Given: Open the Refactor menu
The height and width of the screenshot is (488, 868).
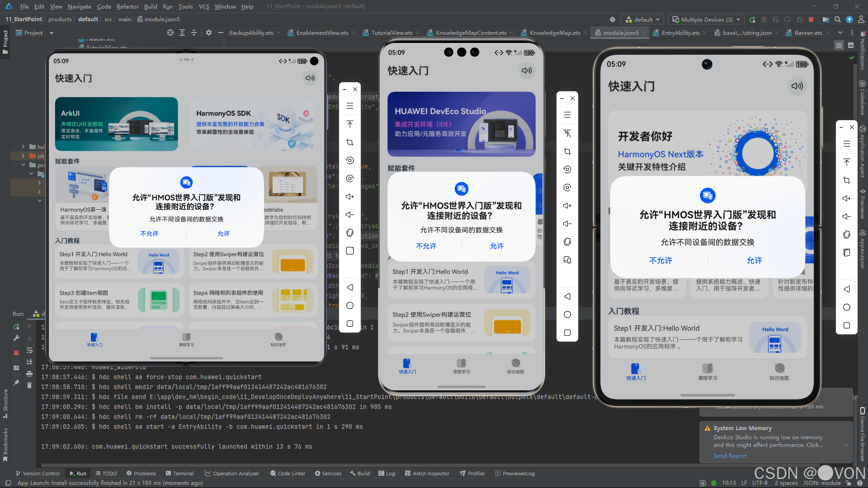Looking at the screenshot, I should 127,6.
